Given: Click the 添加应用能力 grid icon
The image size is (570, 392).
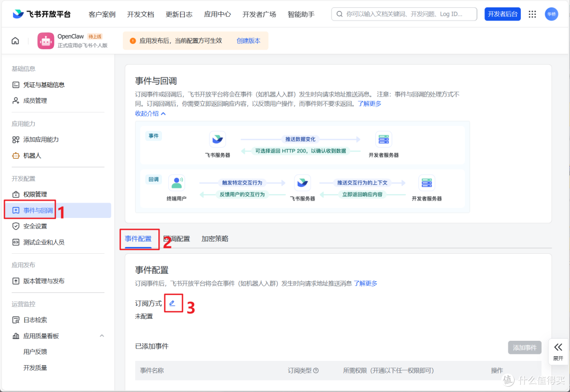Looking at the screenshot, I should (x=16, y=139).
